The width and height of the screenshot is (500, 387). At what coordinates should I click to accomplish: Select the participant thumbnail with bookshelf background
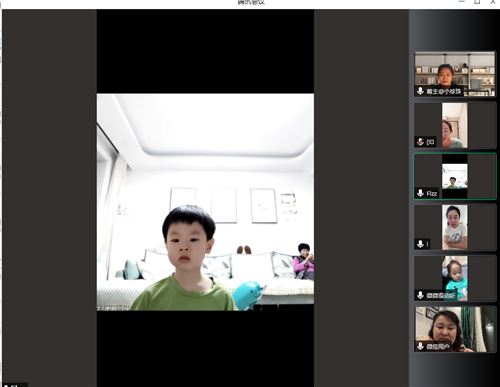pyautogui.click(x=455, y=74)
